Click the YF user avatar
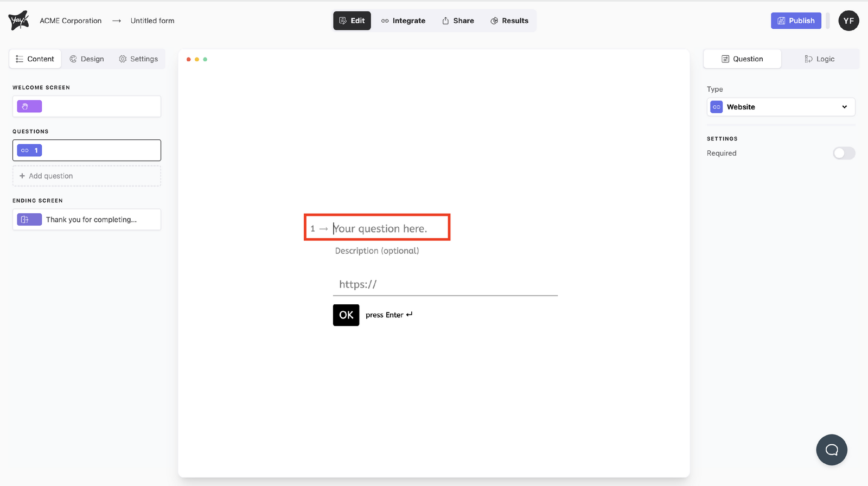 tap(848, 21)
